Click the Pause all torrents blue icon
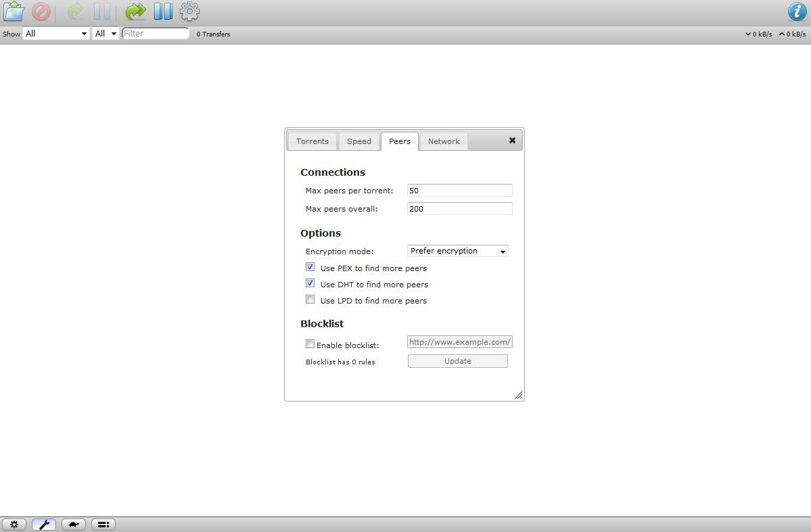 (163, 11)
